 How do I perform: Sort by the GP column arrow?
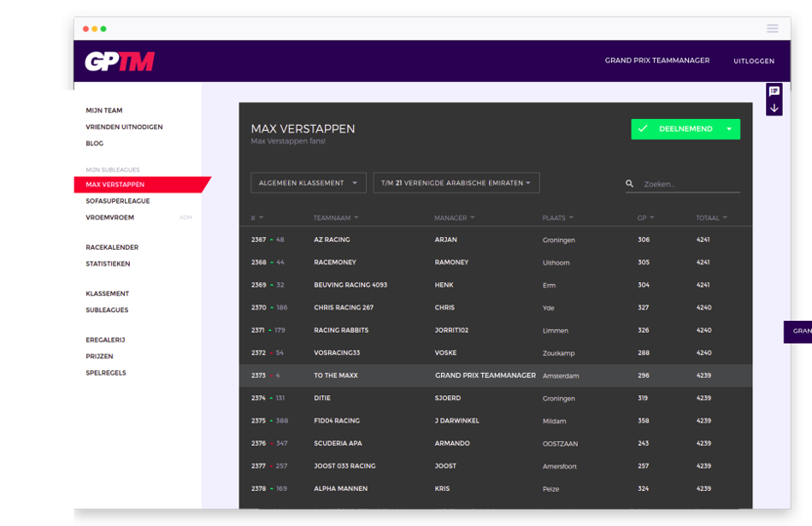pos(652,217)
